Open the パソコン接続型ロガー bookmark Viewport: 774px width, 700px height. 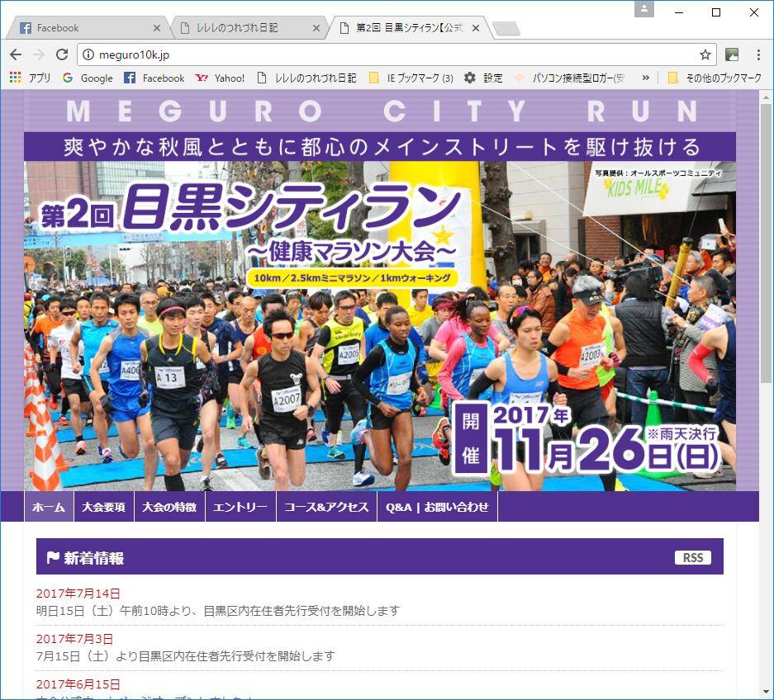coord(570,78)
